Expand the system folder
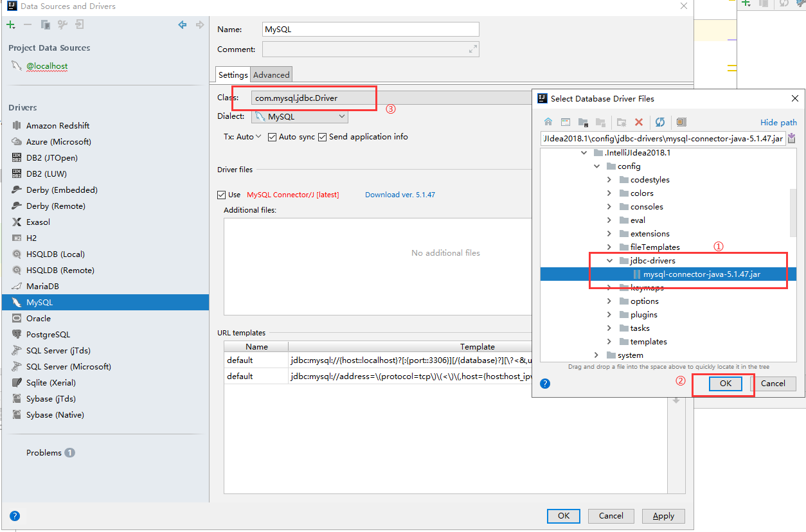The height and width of the screenshot is (532, 806). point(596,355)
